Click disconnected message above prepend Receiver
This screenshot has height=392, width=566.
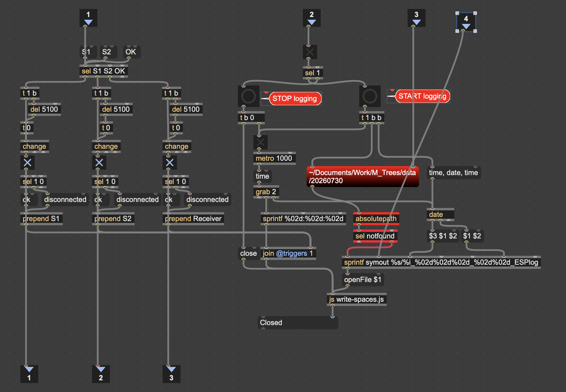[207, 200]
